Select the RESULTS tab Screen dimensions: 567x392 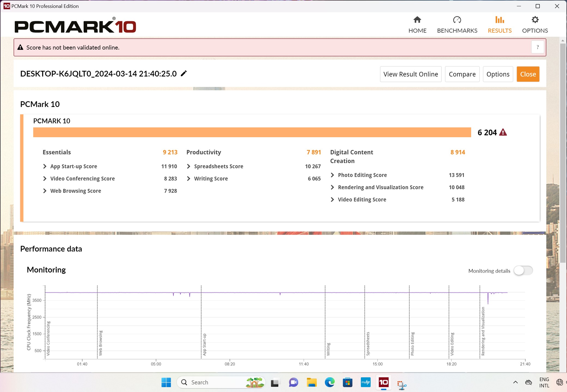pos(499,24)
